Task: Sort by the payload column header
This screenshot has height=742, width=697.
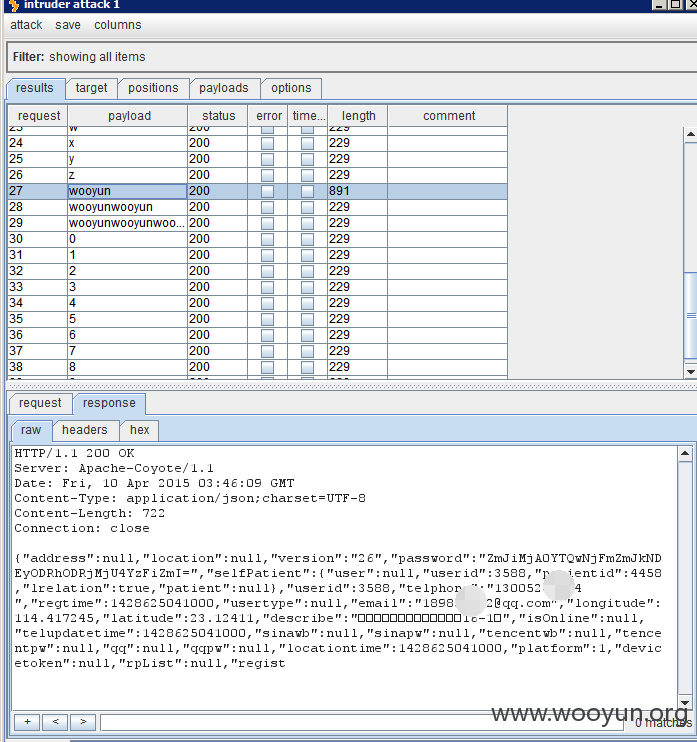Action: 129,116
